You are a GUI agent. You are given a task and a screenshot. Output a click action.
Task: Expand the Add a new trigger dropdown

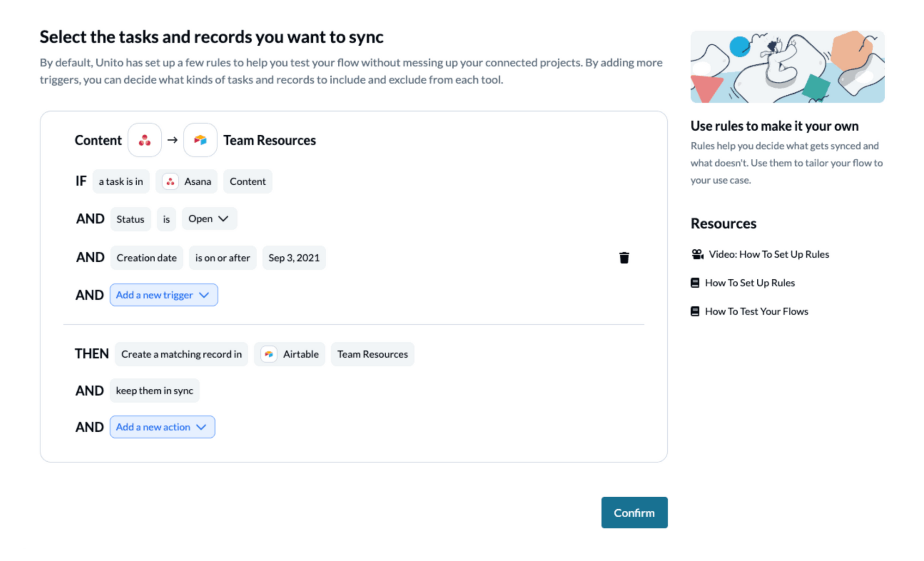(x=164, y=295)
